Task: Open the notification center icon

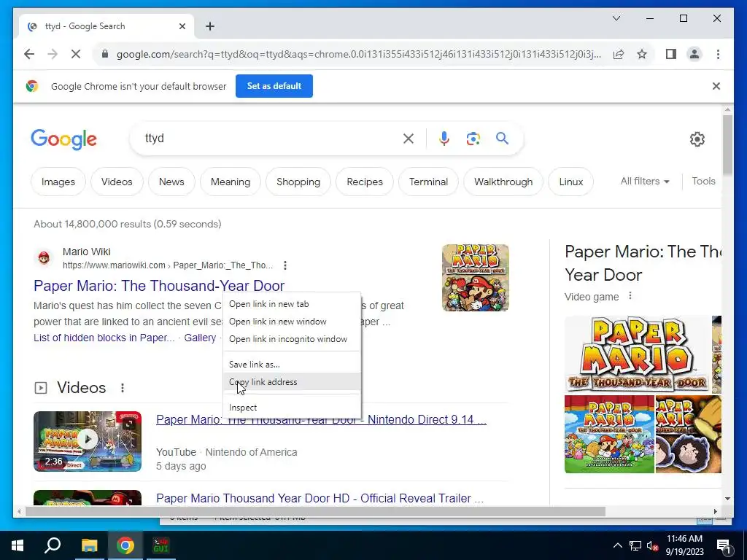Action: coord(724,545)
